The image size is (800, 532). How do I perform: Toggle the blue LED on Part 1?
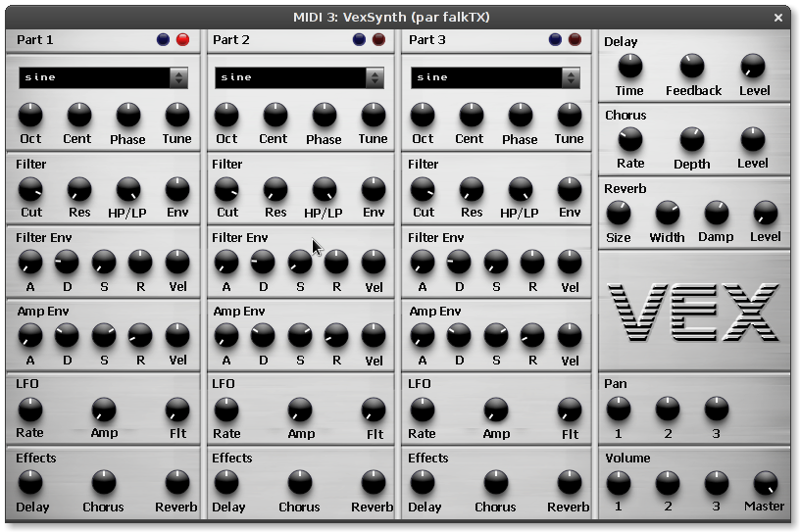coord(164,40)
